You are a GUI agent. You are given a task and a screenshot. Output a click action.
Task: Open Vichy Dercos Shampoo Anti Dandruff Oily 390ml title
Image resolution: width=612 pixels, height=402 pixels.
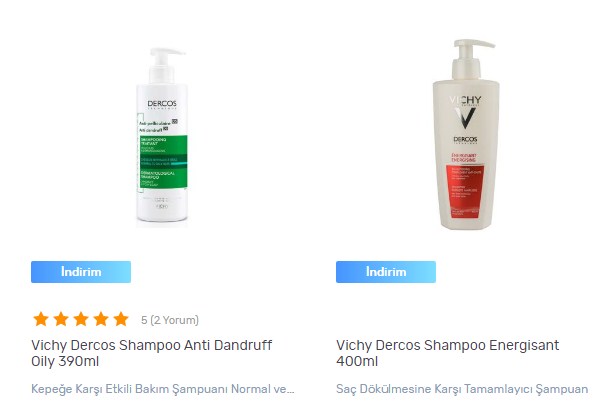click(x=151, y=353)
